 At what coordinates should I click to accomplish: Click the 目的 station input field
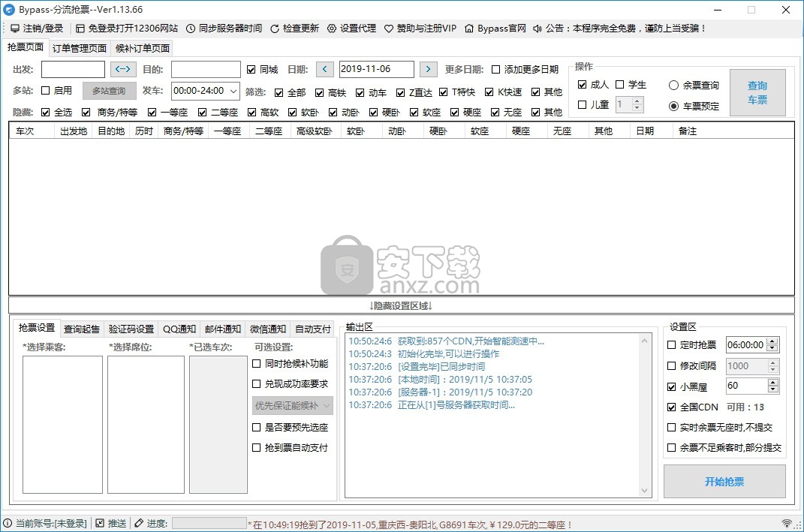(206, 69)
